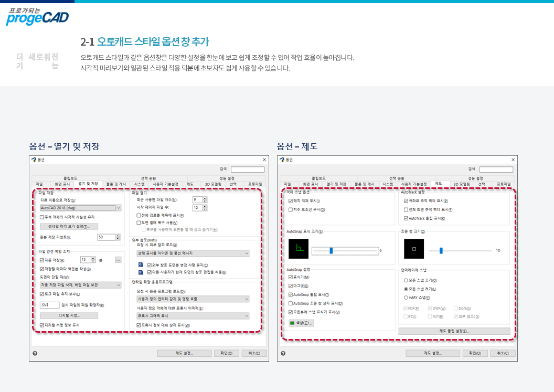554x392 pixels.
Task: Click the AutoSnap 표식 크기 slider handle
Action: click(x=331, y=251)
